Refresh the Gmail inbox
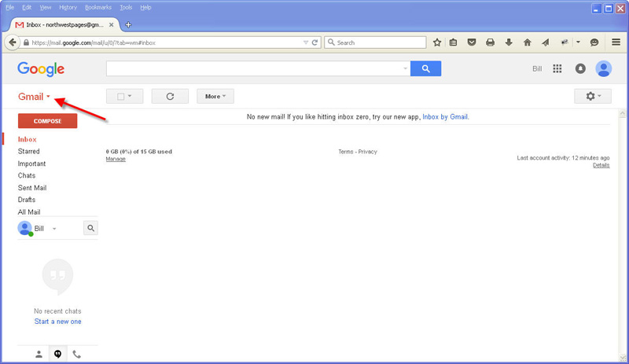The image size is (629, 364). [x=170, y=97]
